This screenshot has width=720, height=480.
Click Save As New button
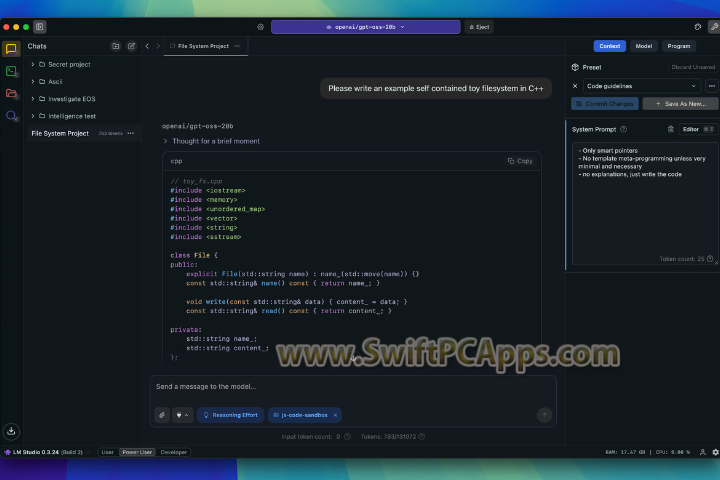pos(681,104)
